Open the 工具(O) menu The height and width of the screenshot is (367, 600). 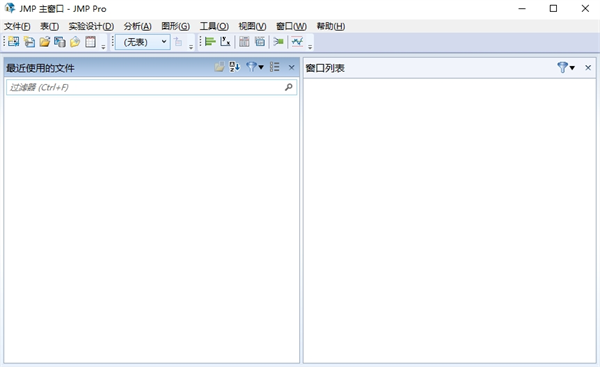click(214, 26)
